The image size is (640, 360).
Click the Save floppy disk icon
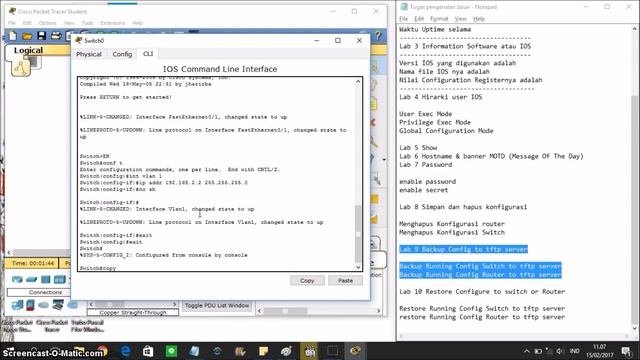(x=41, y=36)
